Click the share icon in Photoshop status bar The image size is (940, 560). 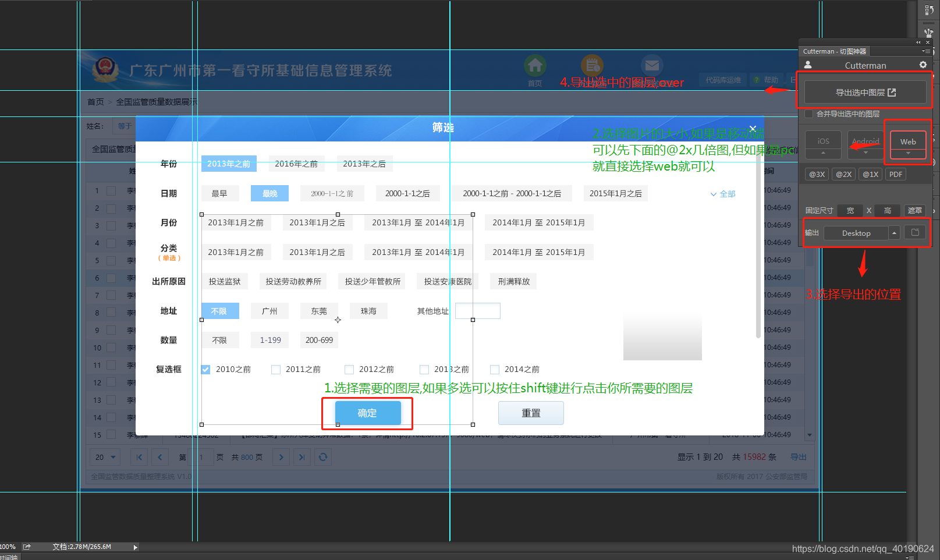pos(26,547)
